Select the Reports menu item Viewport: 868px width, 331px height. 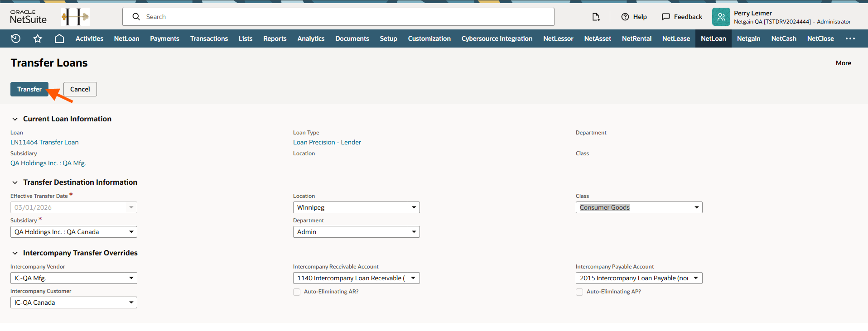pos(275,38)
